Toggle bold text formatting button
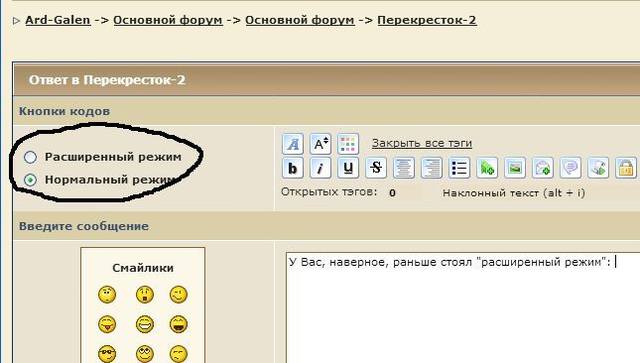The image size is (640, 363). (293, 168)
